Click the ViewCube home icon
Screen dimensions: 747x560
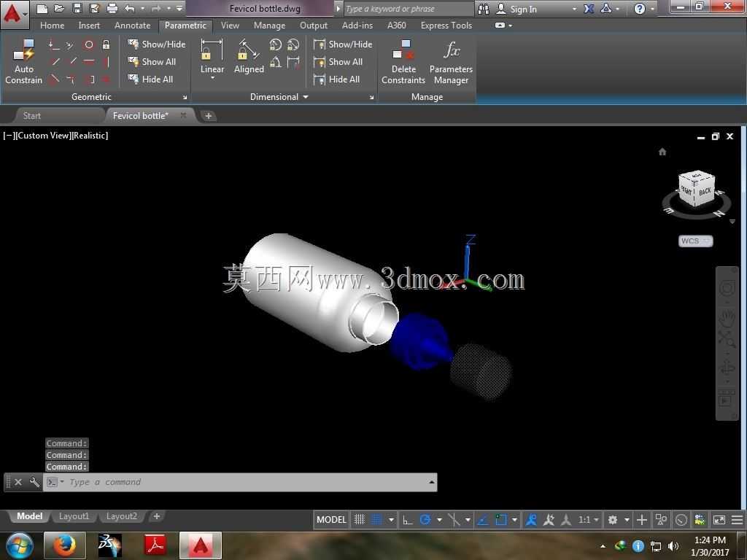(x=662, y=152)
